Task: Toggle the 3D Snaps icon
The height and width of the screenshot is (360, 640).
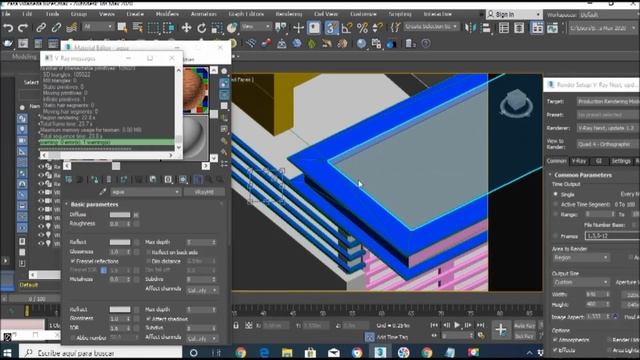Action: click(331, 28)
